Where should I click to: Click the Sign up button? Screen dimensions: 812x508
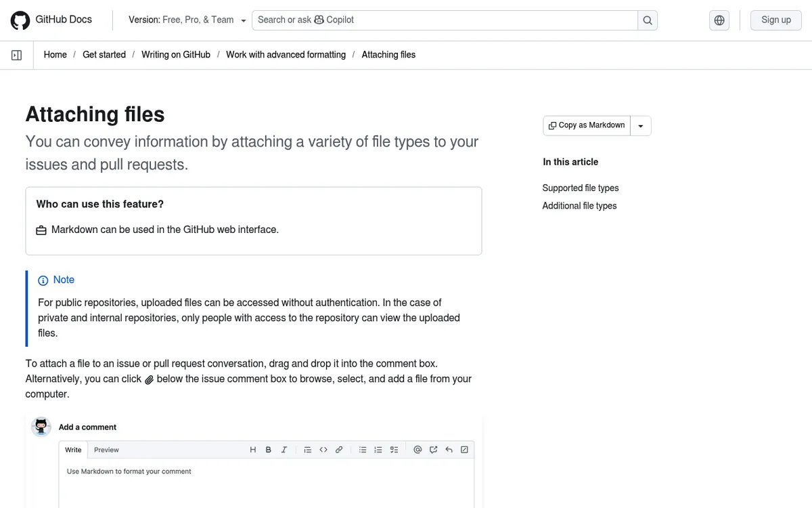point(776,20)
